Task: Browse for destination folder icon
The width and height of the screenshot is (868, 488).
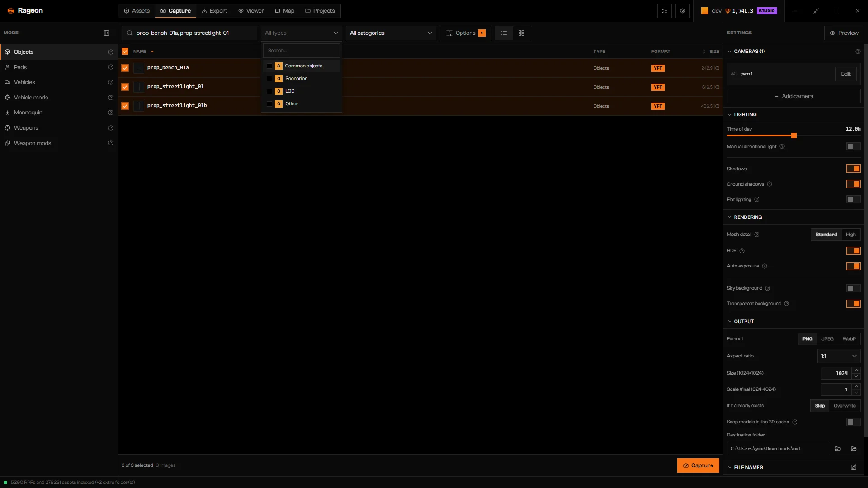Action: 838,449
